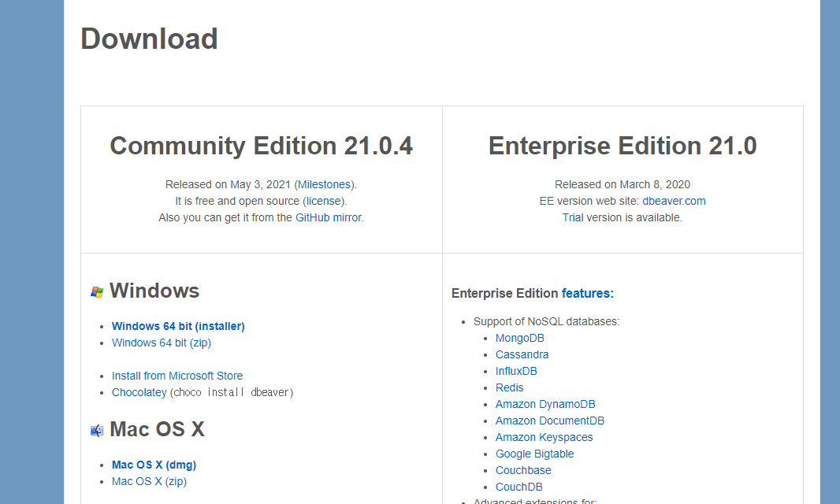Viewport: 840px width, 504px height.
Task: Open the Redis link
Action: (510, 387)
